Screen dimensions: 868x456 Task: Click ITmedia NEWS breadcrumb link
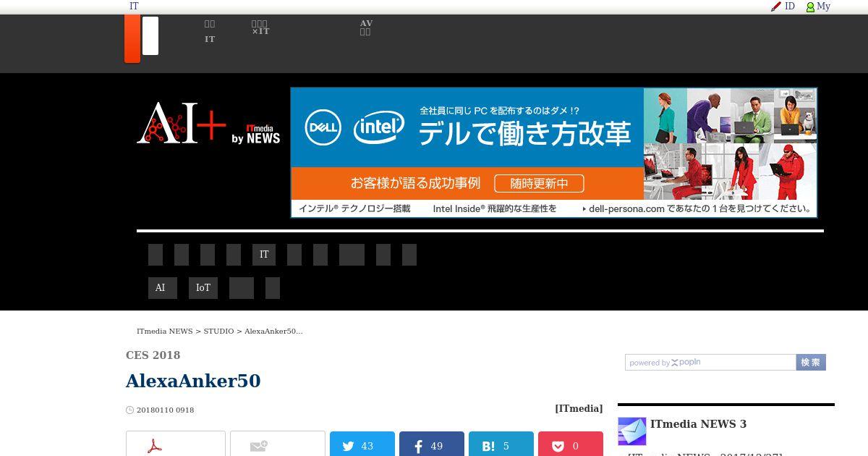point(165,332)
